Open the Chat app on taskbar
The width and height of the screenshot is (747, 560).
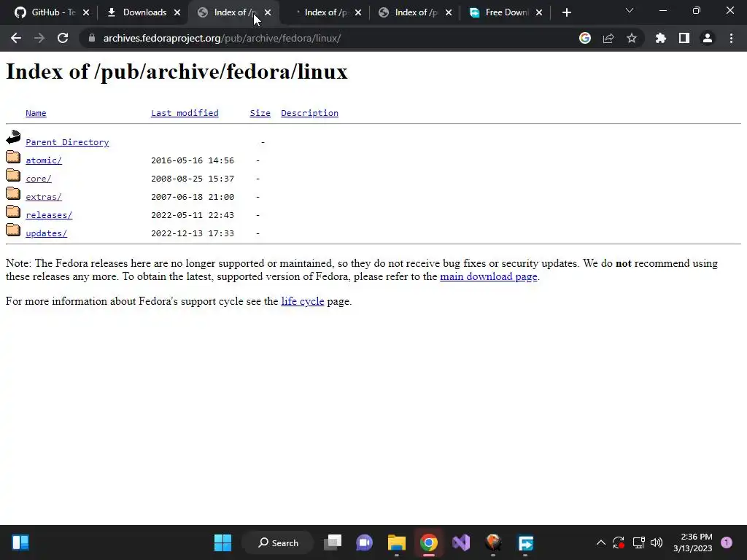(365, 542)
